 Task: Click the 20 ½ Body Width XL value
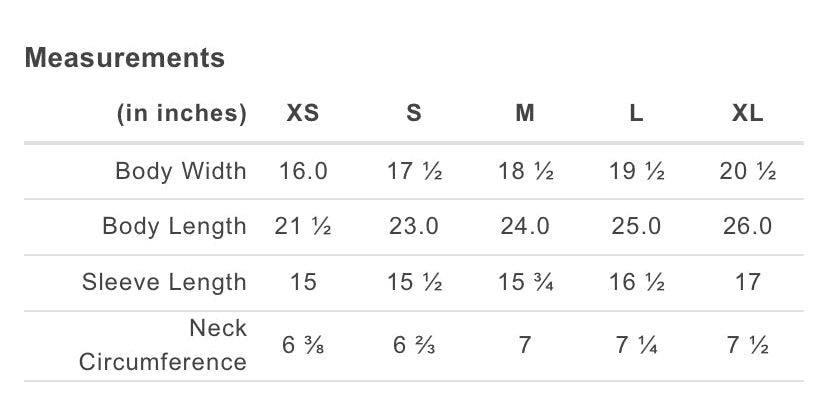point(747,171)
